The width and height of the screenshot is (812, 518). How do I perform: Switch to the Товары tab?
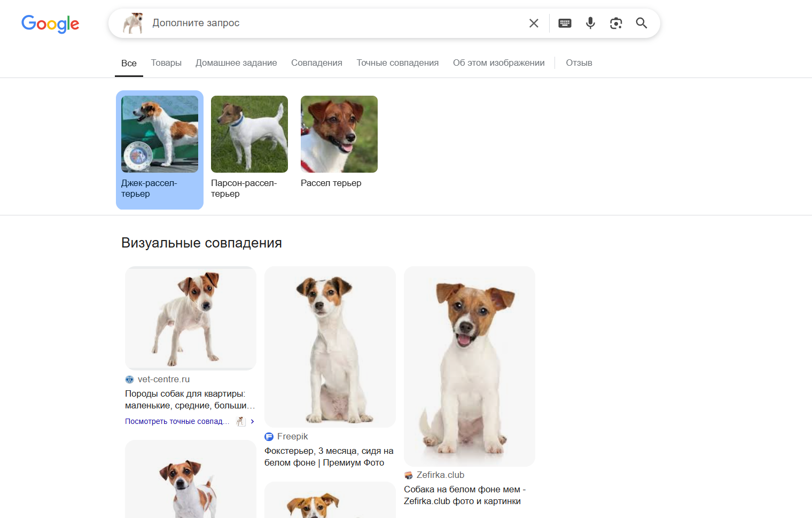pyautogui.click(x=166, y=63)
